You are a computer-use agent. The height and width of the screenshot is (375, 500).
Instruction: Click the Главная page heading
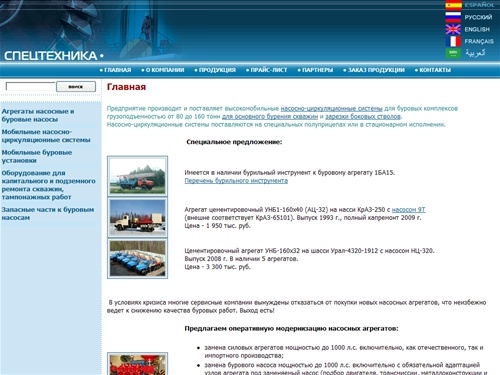[126, 87]
